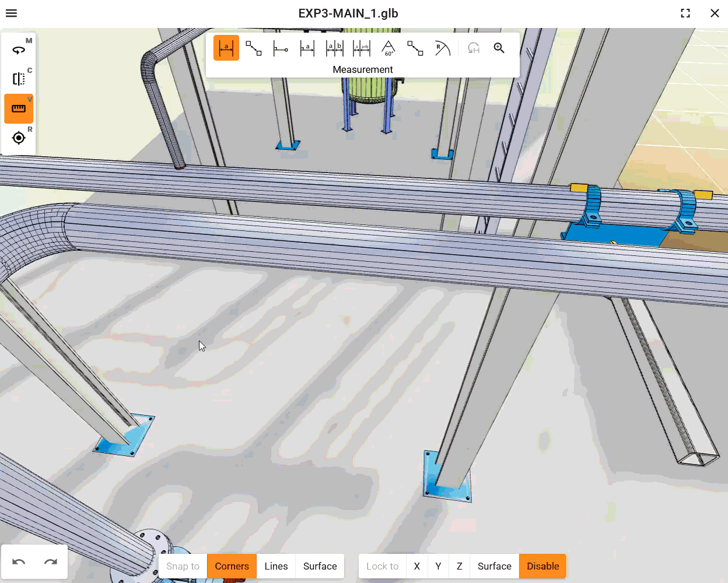Click the target recenter tool in sidebar
Screen dimensions: 728x583
point(19,138)
